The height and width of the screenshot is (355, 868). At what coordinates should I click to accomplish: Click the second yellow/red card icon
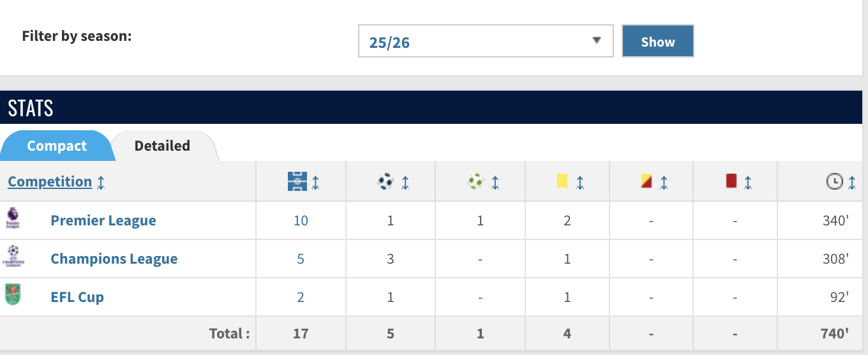(647, 181)
